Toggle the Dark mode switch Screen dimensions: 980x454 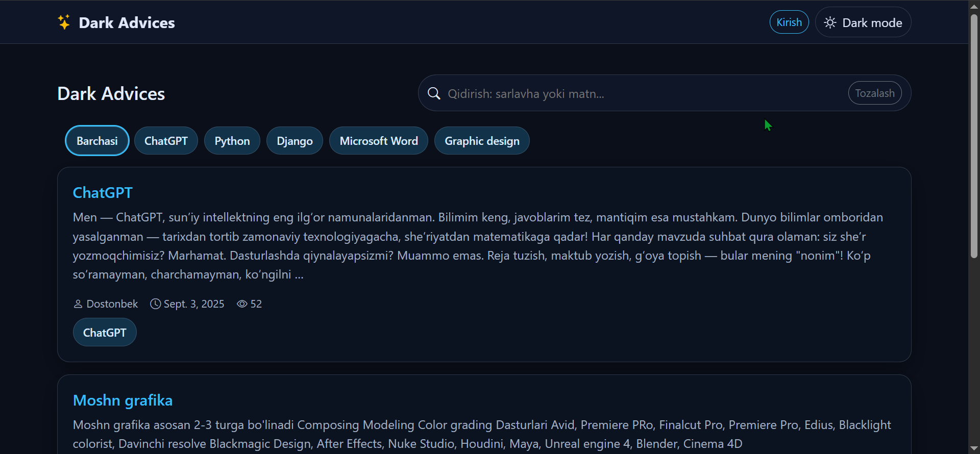[863, 22]
